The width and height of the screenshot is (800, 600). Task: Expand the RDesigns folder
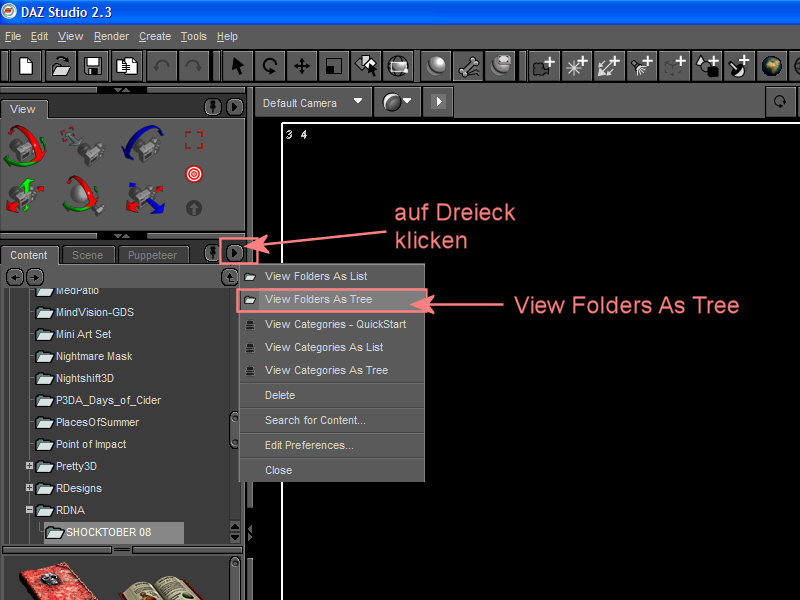[x=30, y=488]
